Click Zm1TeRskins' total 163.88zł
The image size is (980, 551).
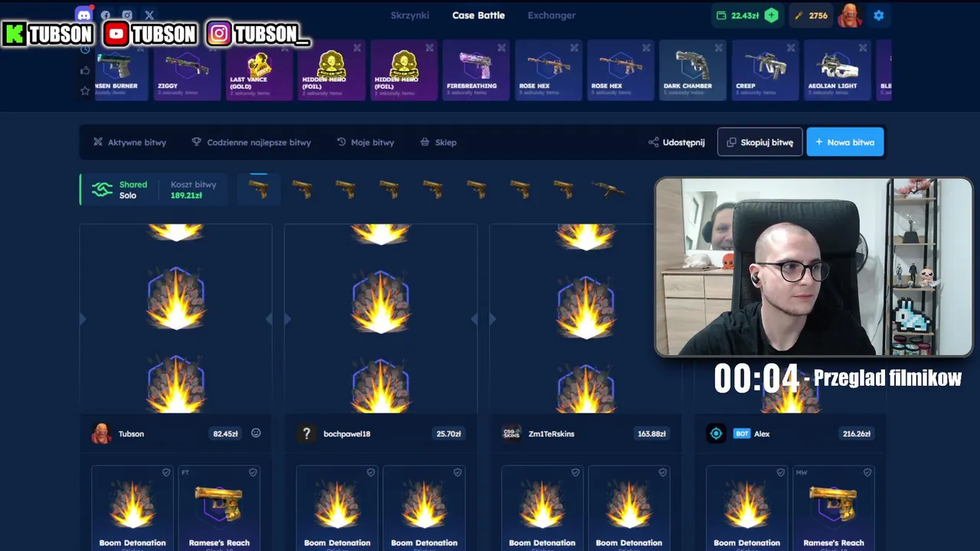(x=652, y=434)
